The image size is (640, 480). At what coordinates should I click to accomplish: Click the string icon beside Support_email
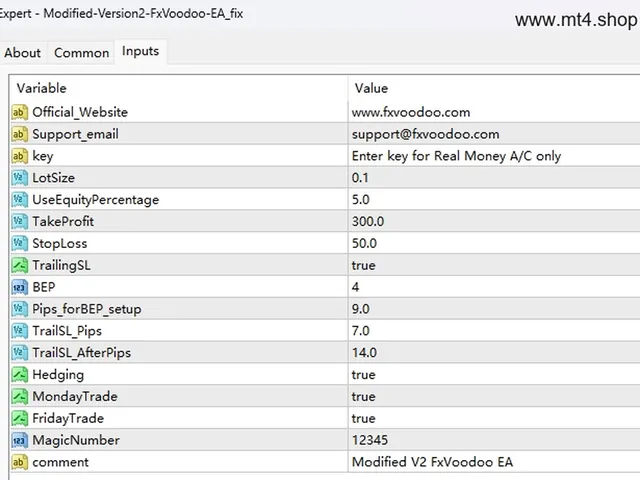(x=20, y=134)
